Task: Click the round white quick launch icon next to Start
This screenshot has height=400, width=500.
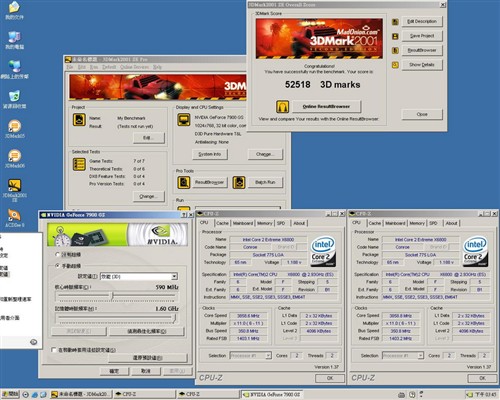Action: 26,394
